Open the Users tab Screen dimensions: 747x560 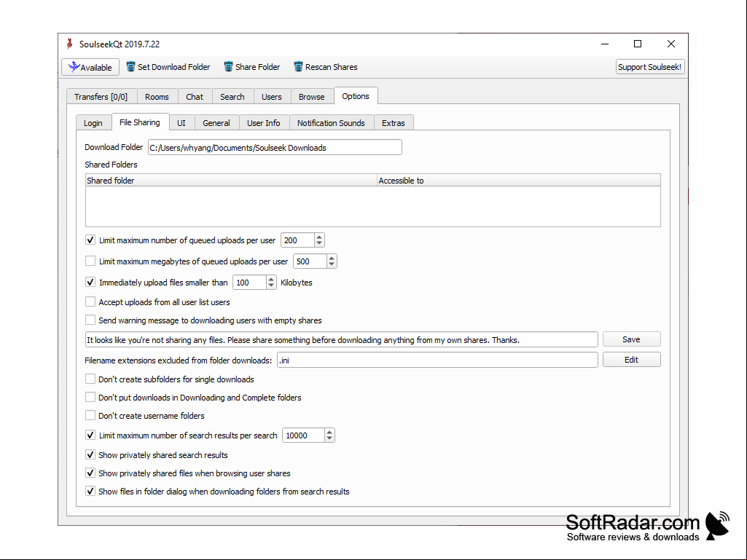[272, 97]
